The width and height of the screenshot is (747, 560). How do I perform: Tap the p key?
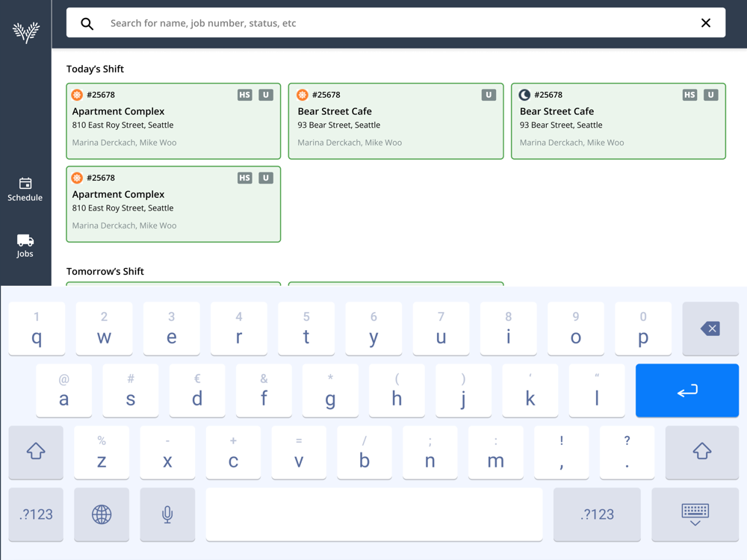click(x=643, y=329)
